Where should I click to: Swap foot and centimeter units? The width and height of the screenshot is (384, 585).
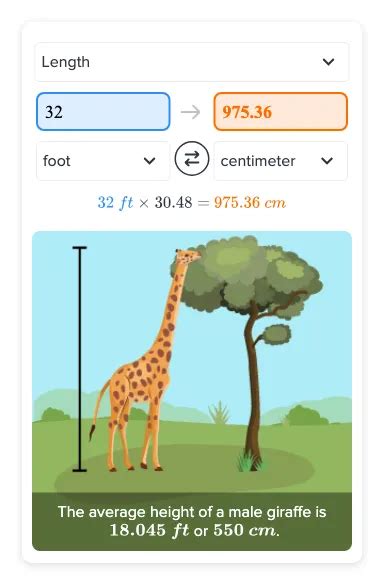192,159
